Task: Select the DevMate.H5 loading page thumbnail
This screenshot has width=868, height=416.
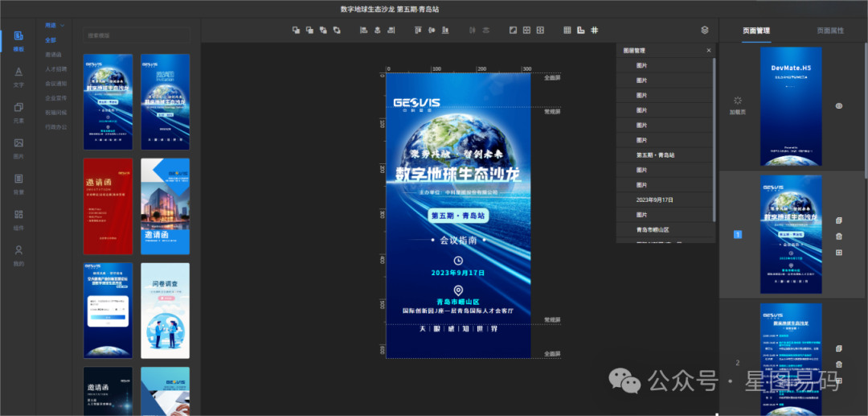Action: [791, 106]
